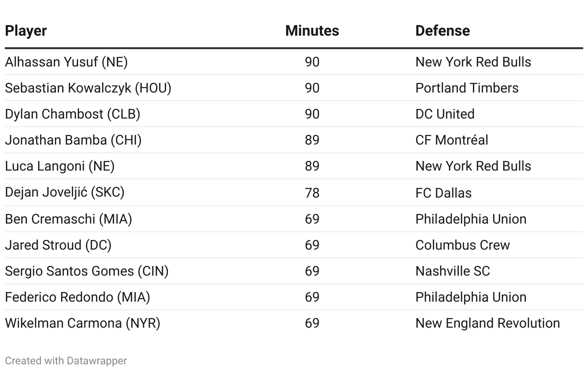The width and height of the screenshot is (588, 372).
Task: Click Luca Langoni (NE) name
Action: pos(60,166)
